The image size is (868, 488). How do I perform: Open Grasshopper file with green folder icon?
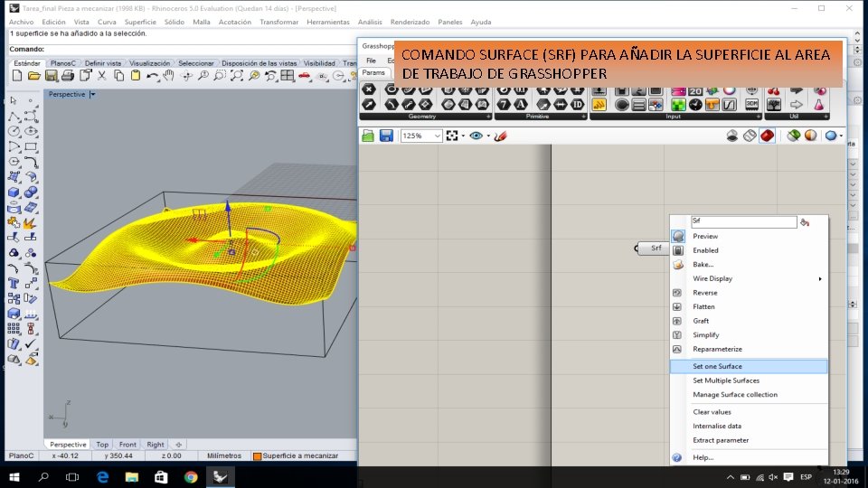pos(368,136)
